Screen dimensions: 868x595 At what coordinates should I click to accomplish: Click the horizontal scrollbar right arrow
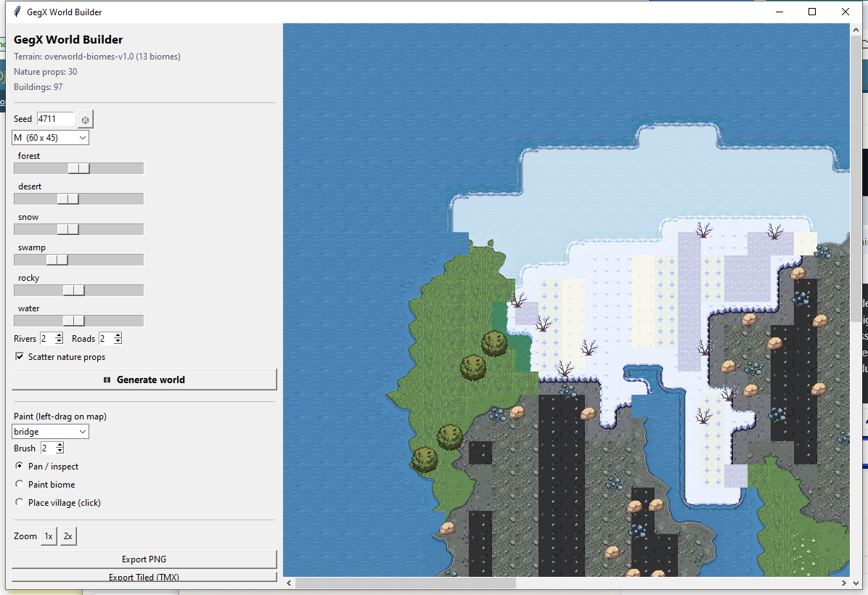click(x=843, y=583)
